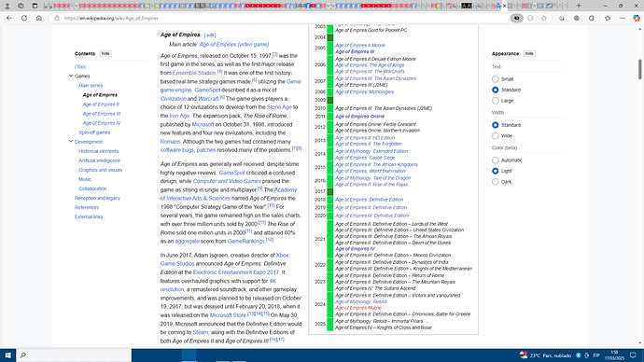Open the browser settings and more menu
The height and width of the screenshot is (362, 644).
pyautogui.click(x=623, y=18)
